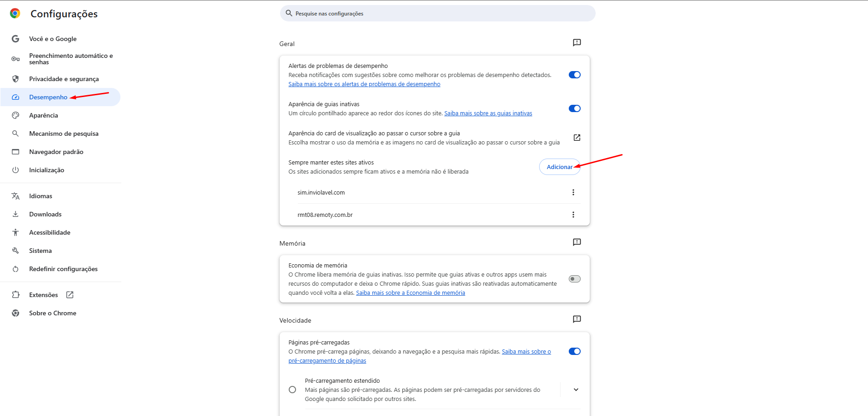Image resolution: width=868 pixels, height=416 pixels.
Task: Open the Aparência settings section
Action: tap(43, 115)
